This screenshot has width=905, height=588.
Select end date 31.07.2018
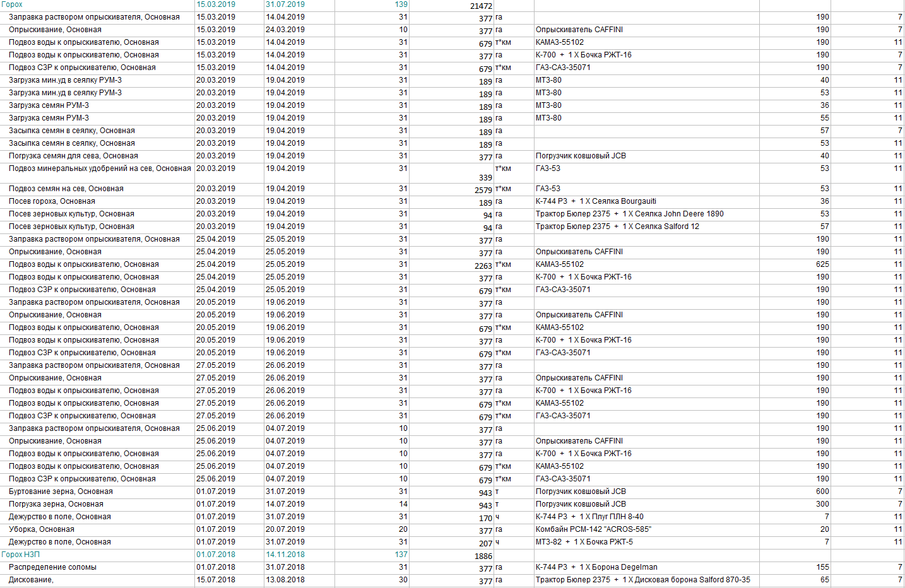pyautogui.click(x=285, y=567)
